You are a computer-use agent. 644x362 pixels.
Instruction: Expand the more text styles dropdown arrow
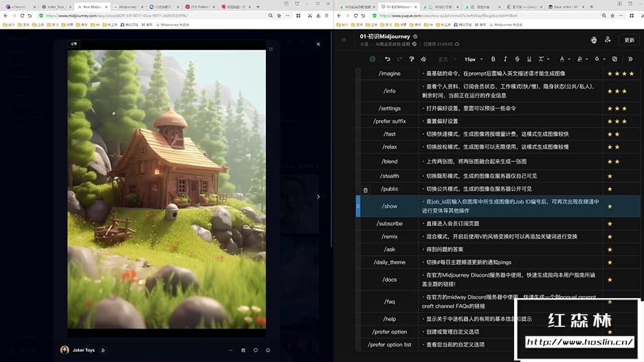(548, 59)
